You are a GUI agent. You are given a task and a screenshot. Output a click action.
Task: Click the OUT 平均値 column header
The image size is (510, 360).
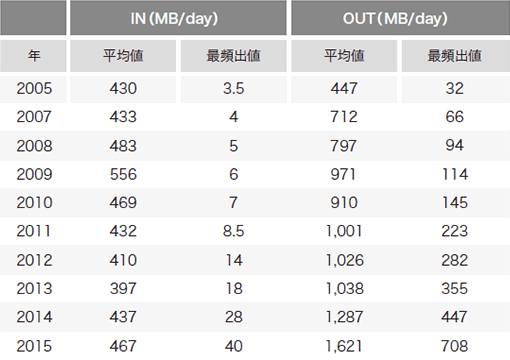coord(344,56)
